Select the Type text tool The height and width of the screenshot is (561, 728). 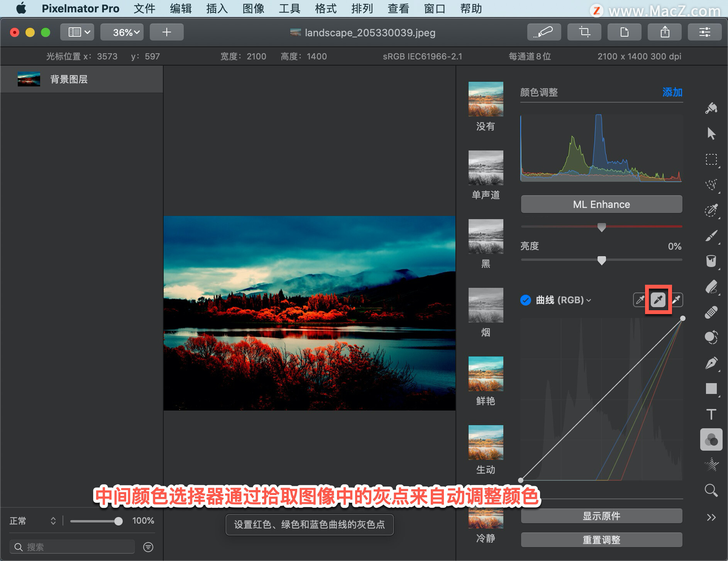[711, 414]
